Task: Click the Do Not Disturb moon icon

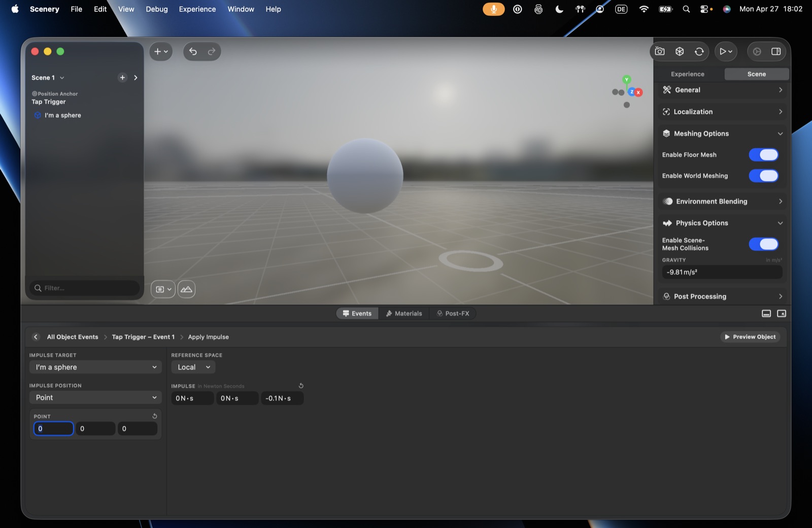Action: coord(559,9)
